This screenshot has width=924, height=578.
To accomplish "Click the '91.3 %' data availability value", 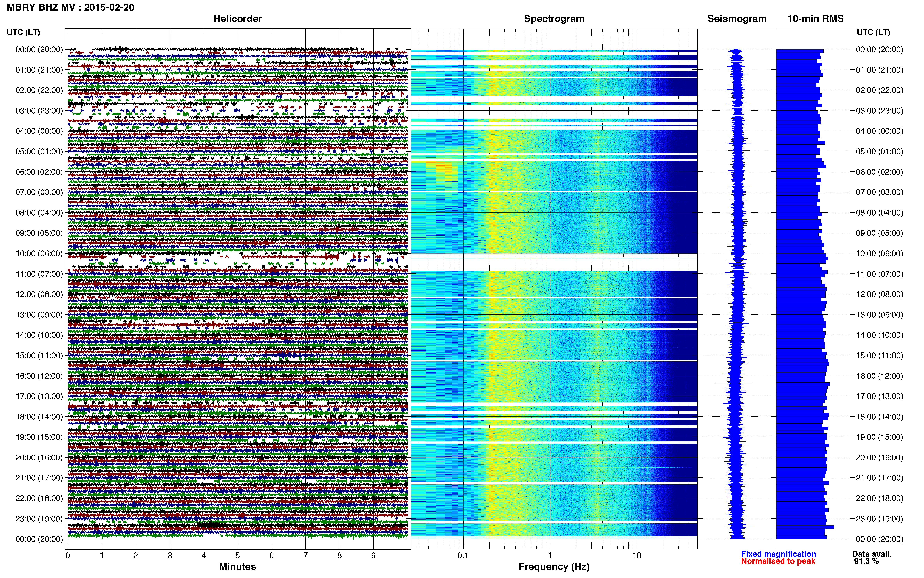I will pos(866,561).
